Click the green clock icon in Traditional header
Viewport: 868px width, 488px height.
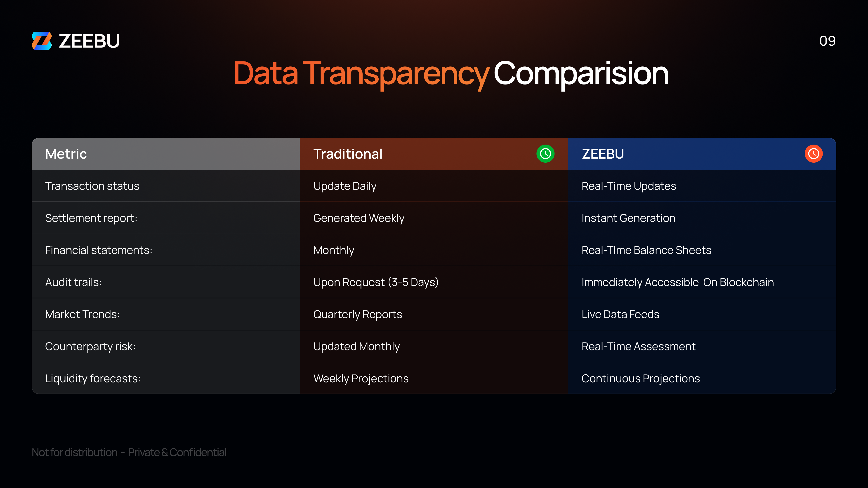point(545,154)
